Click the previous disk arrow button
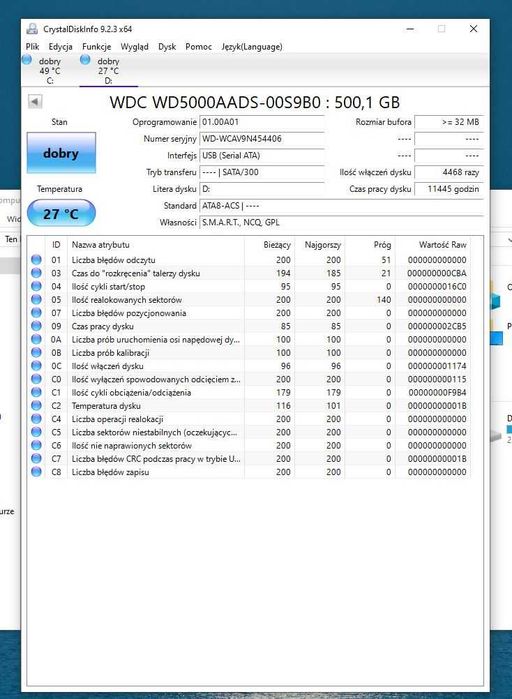Screen dimensions: 512x699 pyautogui.click(x=35, y=102)
